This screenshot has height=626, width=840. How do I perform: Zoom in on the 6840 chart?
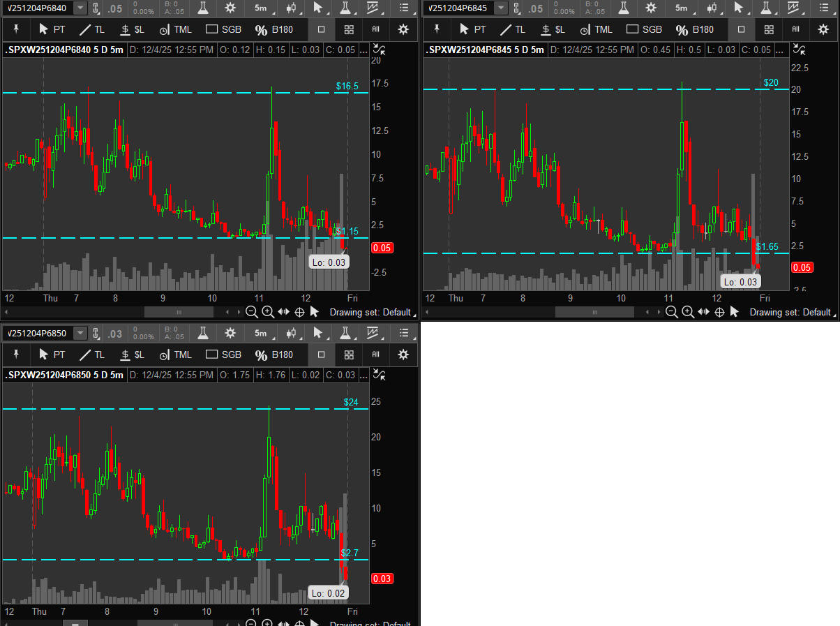[x=267, y=312]
